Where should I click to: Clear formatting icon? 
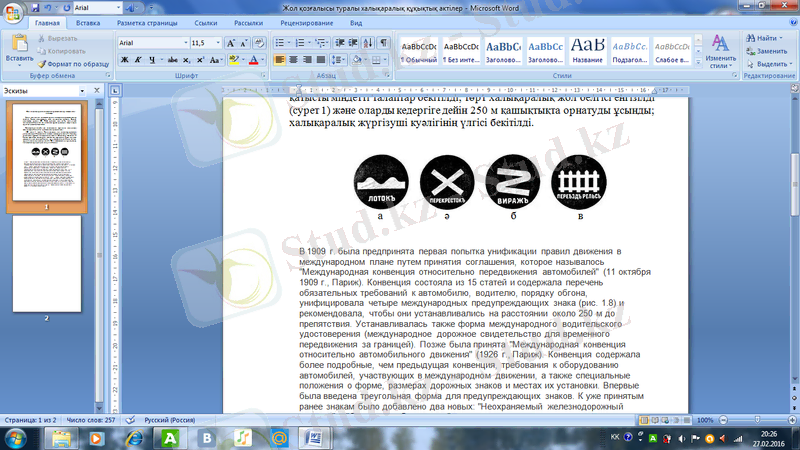(259, 43)
